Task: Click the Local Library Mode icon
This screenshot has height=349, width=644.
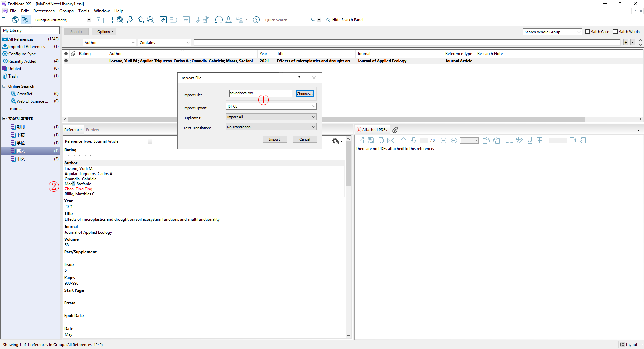Action: click(x=5, y=20)
